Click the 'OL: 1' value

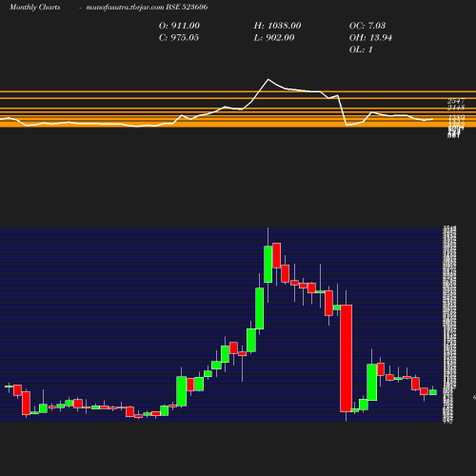pos(361,50)
